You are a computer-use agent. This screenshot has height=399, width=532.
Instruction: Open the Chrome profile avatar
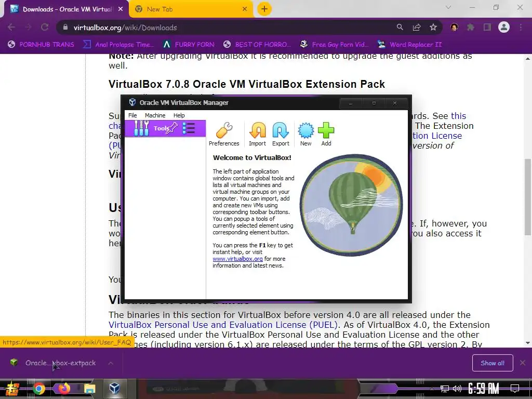coord(504,27)
